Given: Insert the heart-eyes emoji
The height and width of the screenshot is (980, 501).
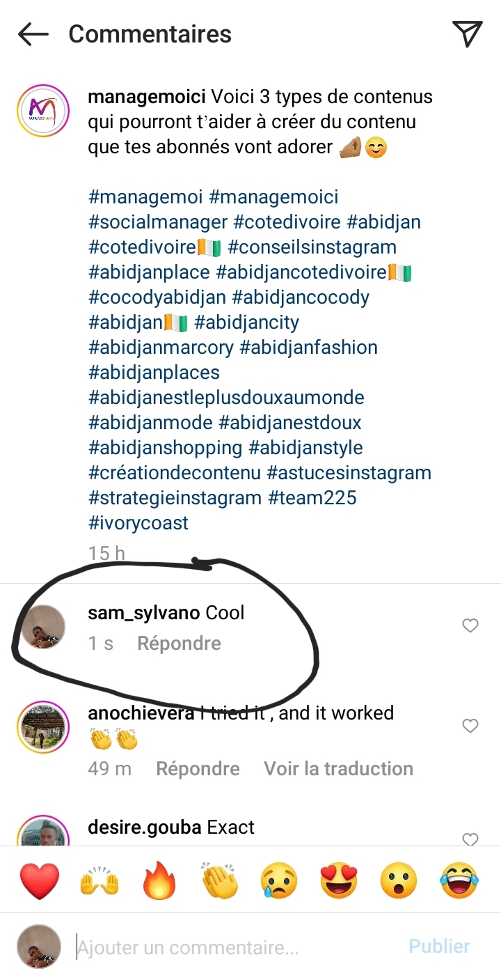Looking at the screenshot, I should click(x=339, y=880).
